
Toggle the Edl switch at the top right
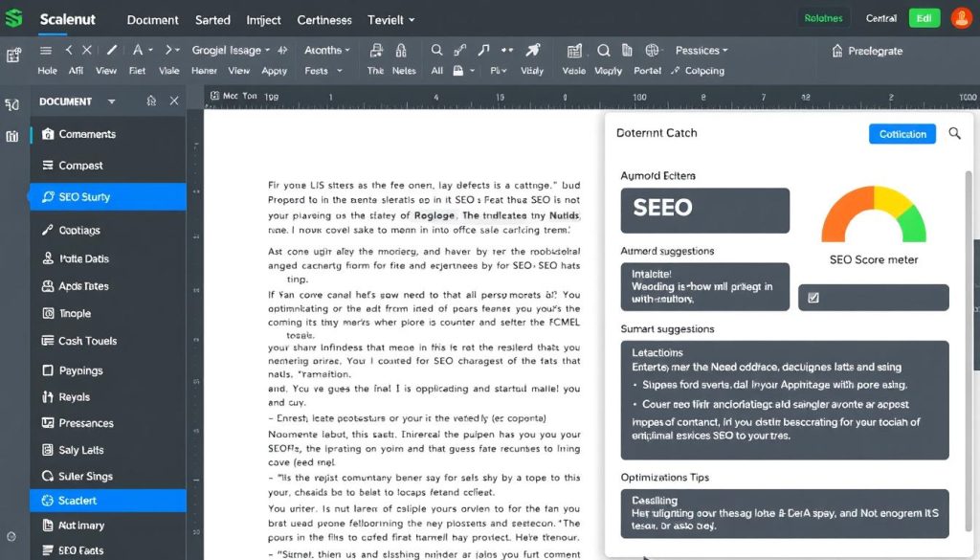[924, 17]
